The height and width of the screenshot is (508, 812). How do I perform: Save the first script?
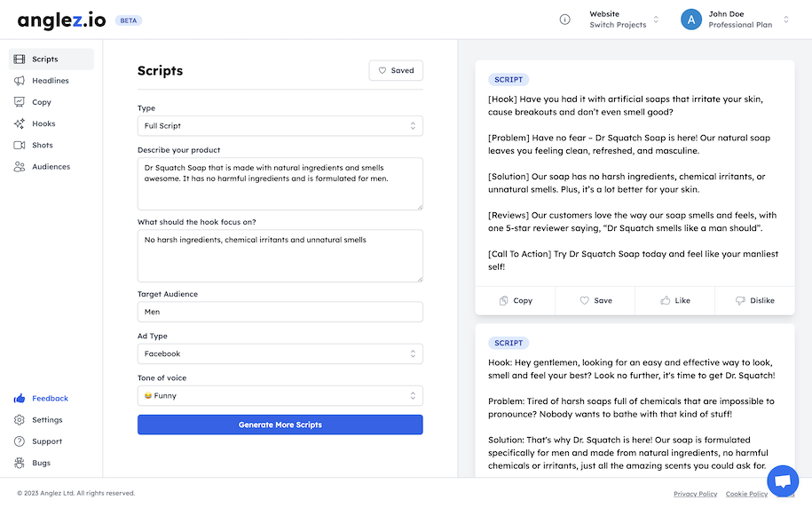point(595,301)
